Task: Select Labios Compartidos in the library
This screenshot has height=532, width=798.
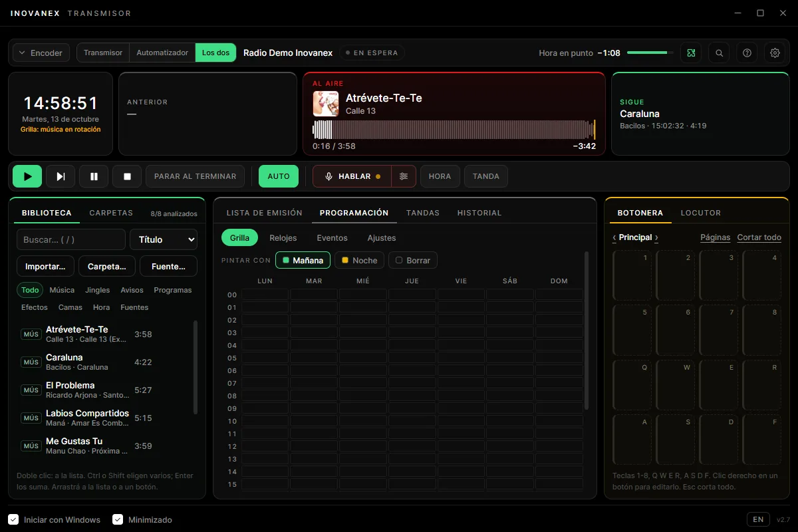Action: click(x=104, y=418)
